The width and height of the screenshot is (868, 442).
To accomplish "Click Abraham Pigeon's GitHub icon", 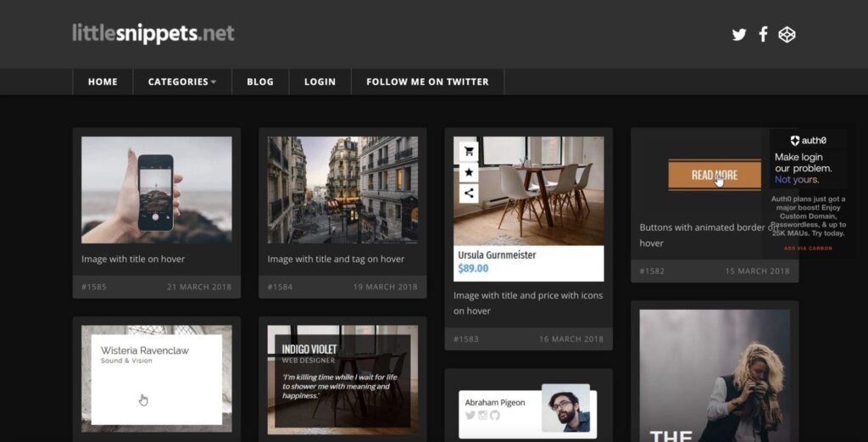I will 495,416.
